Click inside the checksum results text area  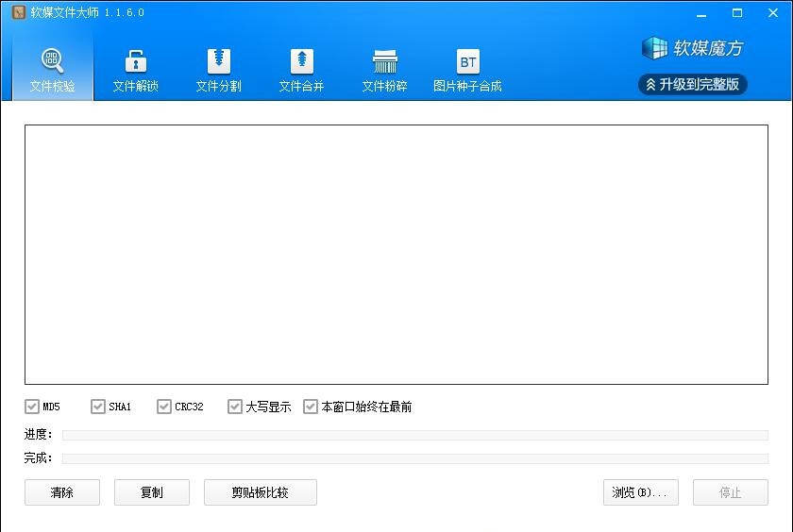click(396, 254)
